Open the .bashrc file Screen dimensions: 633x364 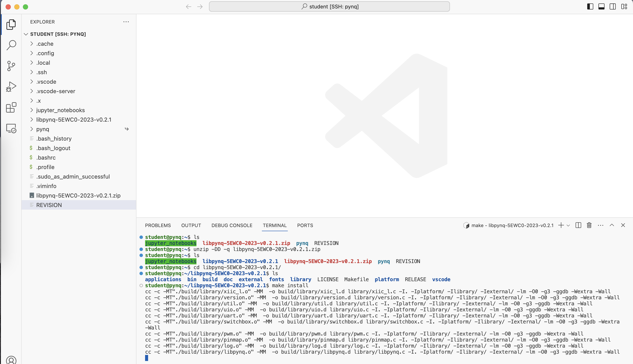tap(79, 158)
